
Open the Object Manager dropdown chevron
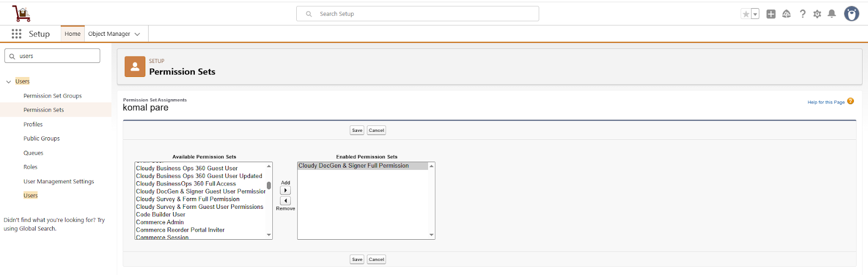[x=137, y=34]
